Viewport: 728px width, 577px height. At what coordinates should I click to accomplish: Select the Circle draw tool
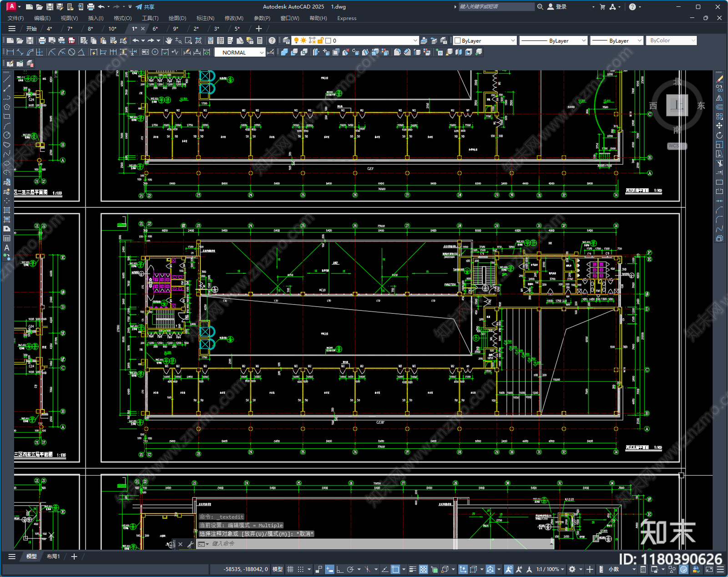[x=7, y=135]
